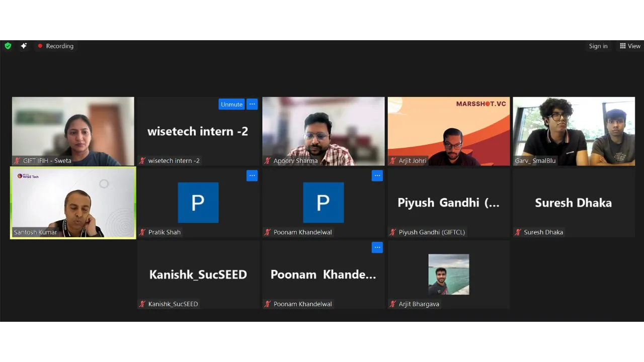The height and width of the screenshot is (362, 644).
Task: Open more options on Poonam Khandelwal's P avatar tile
Action: [377, 175]
